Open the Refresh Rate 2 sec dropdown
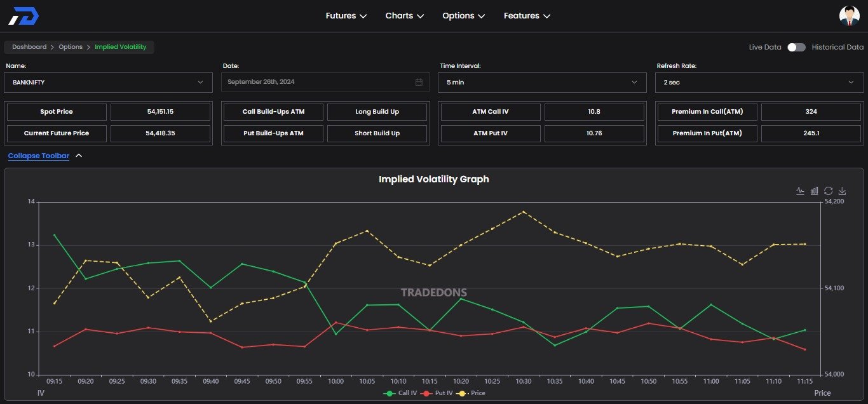 [x=759, y=82]
